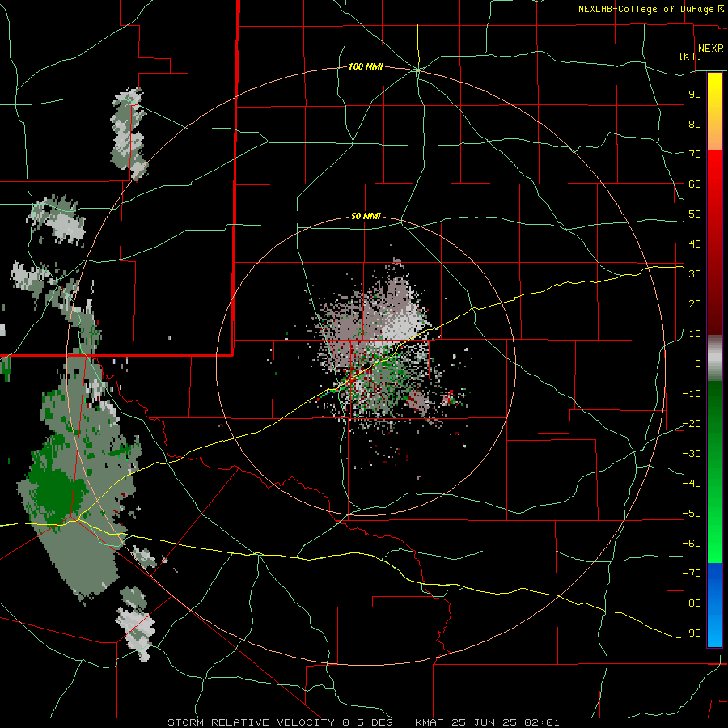This screenshot has width=728, height=728.
Task: Click the 0 value on the velocity scale
Action: click(x=698, y=364)
